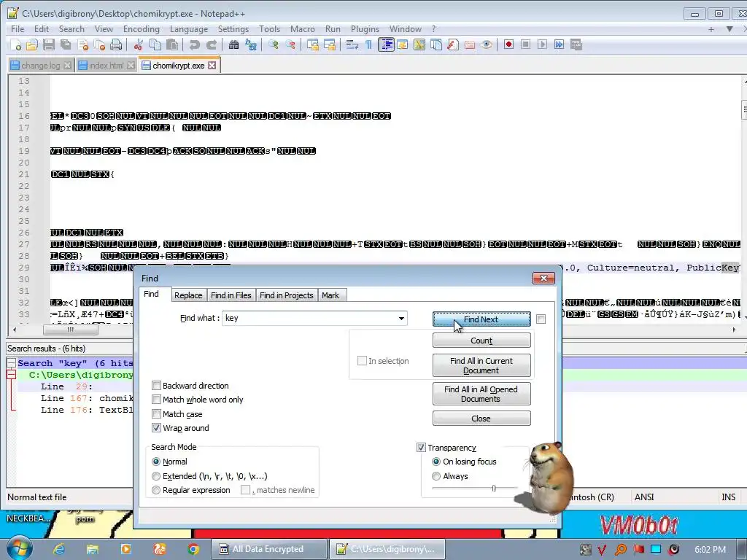Switch to the change.log document tab
Viewport: 747px width, 560px height.
(x=41, y=65)
